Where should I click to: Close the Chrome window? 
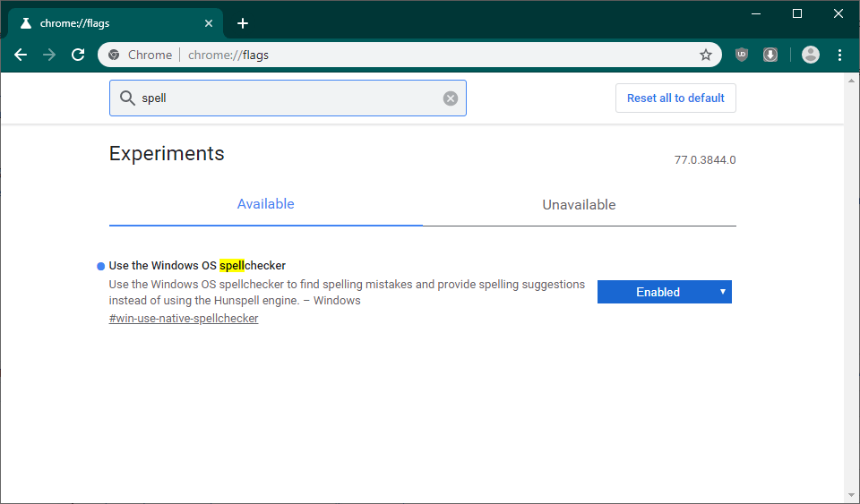838,13
